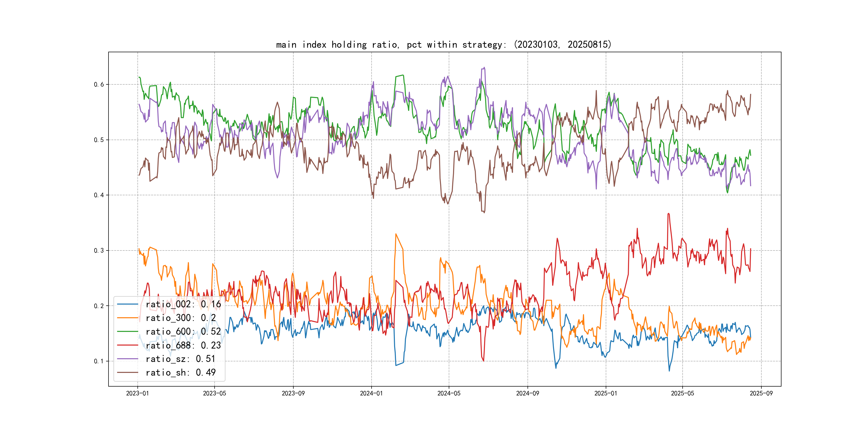Image resolution: width=868 pixels, height=434 pixels.
Task: Select the 'ratio_600: 0.52' legend label
Action: 183,332
